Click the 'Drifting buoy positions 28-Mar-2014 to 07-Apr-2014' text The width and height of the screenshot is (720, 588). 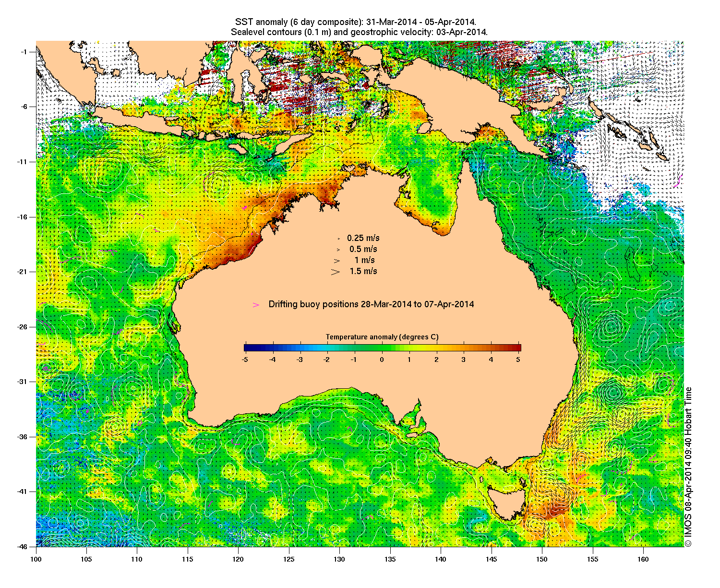coord(372,304)
